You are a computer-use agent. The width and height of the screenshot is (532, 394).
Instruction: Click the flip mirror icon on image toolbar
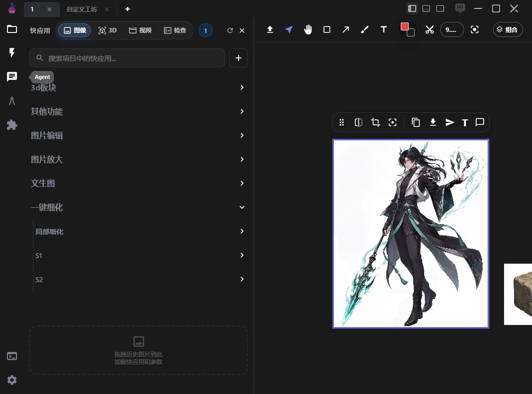coord(359,122)
